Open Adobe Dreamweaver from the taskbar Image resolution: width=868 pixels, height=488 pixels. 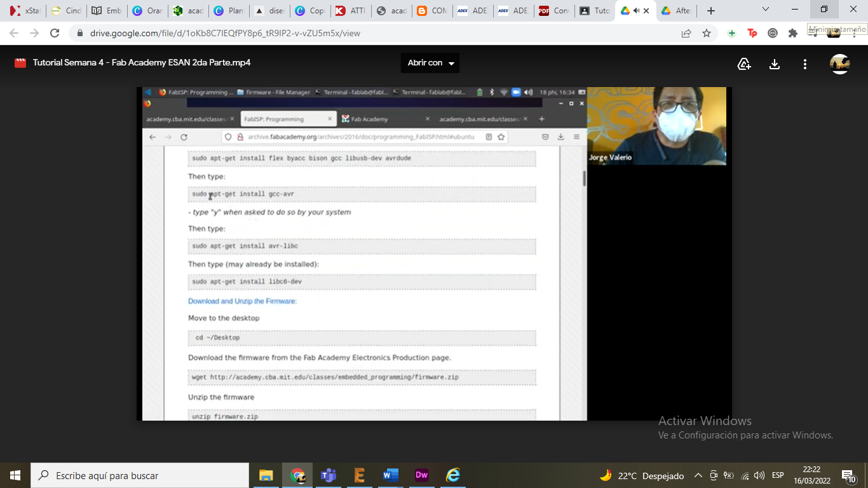[x=422, y=475]
